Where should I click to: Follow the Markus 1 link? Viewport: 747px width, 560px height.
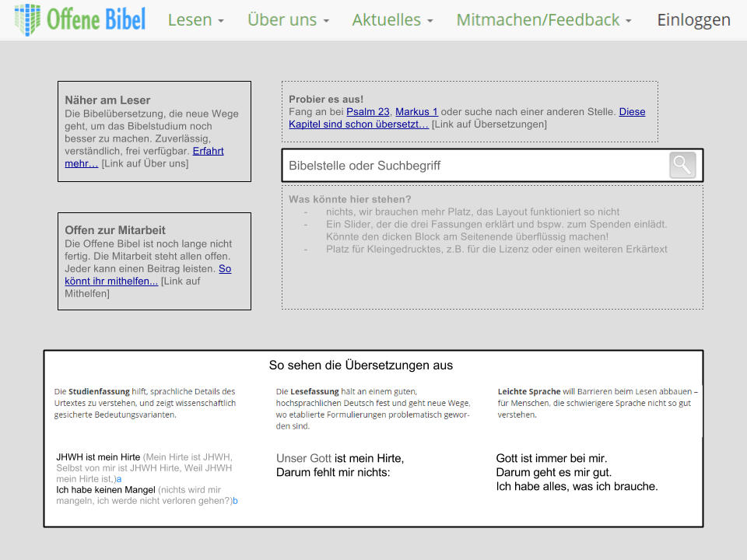tap(416, 112)
